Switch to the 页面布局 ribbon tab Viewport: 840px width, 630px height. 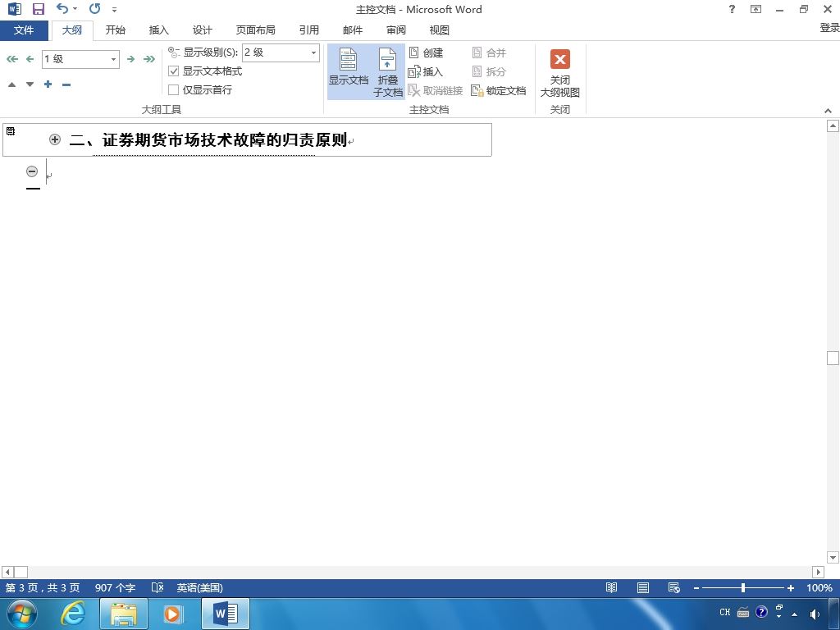click(256, 30)
